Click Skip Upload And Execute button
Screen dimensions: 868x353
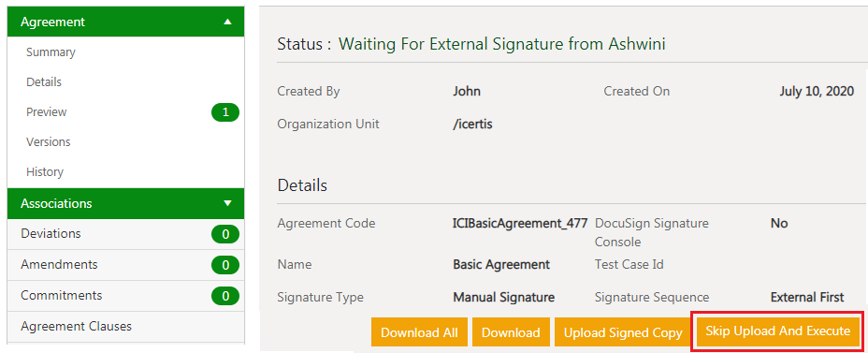point(777,331)
